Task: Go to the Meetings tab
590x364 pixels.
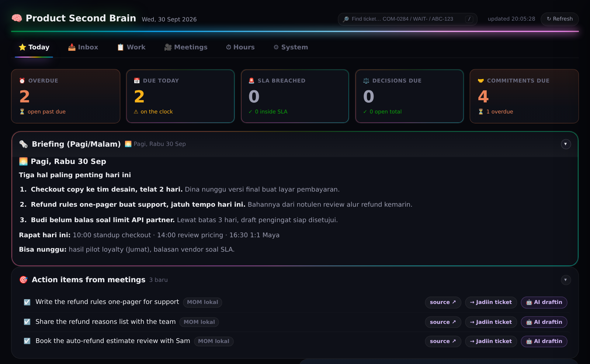Action: [186, 47]
